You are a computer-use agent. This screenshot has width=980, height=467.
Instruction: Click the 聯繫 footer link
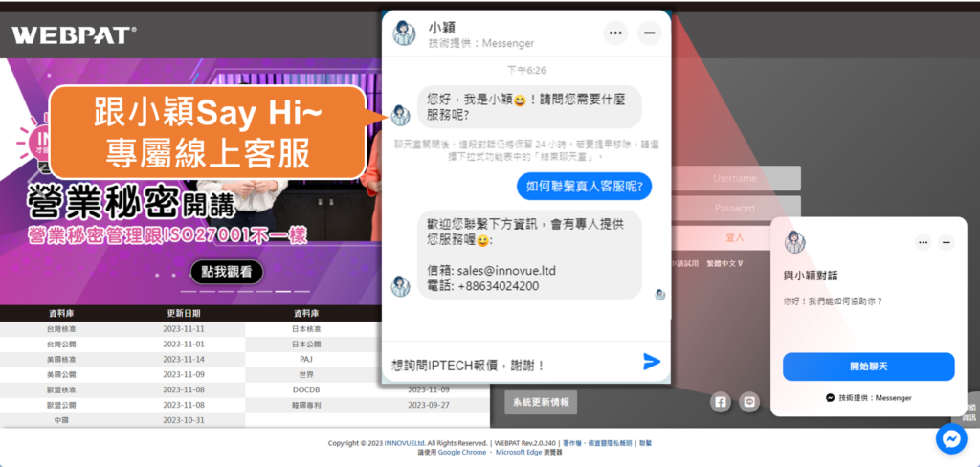coord(645,443)
